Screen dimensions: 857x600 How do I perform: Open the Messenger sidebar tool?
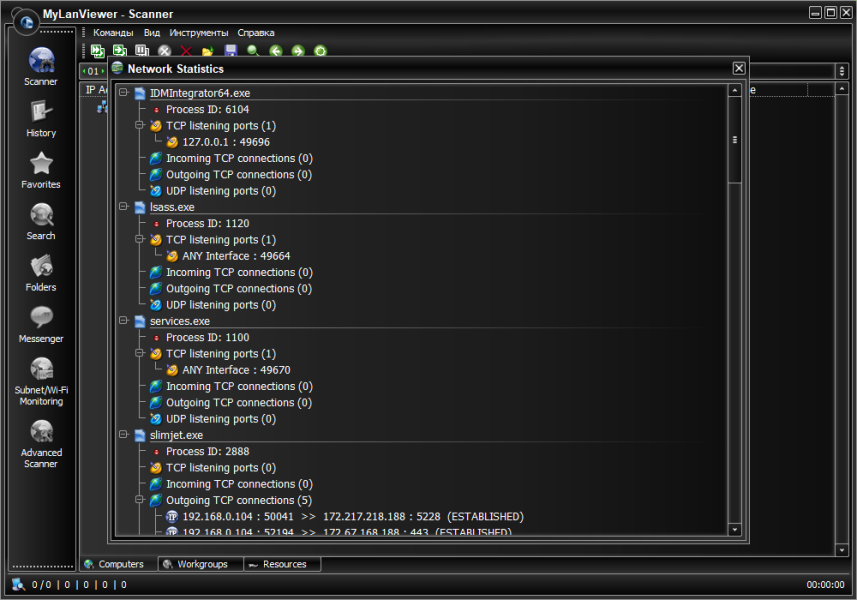(41, 324)
